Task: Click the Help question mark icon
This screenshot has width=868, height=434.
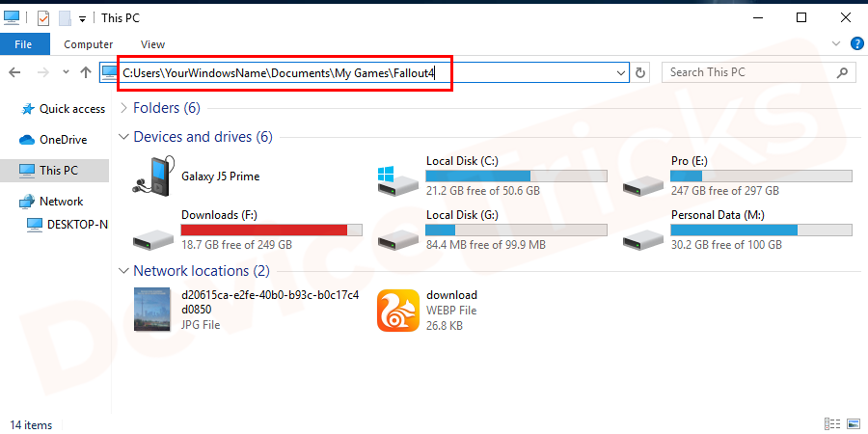Action: pos(856,43)
